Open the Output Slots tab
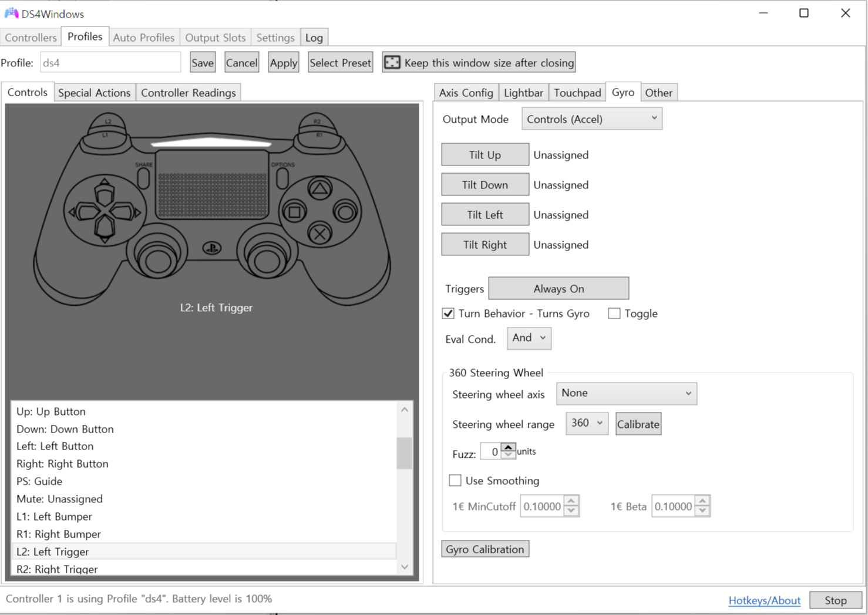This screenshot has width=868, height=615. click(216, 38)
